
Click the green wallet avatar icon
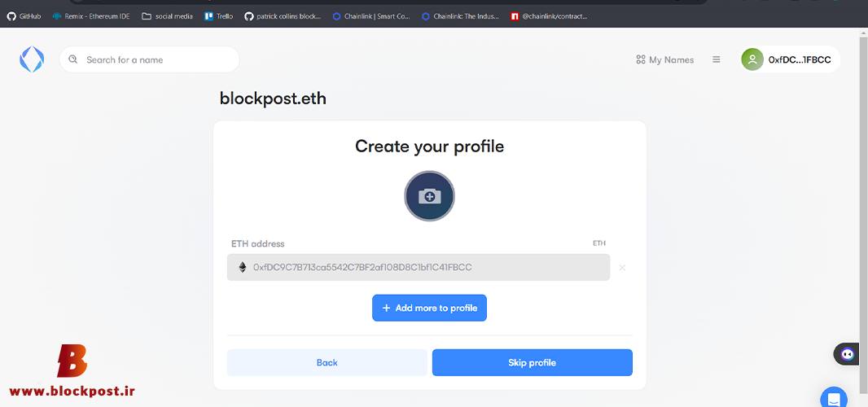(752, 59)
